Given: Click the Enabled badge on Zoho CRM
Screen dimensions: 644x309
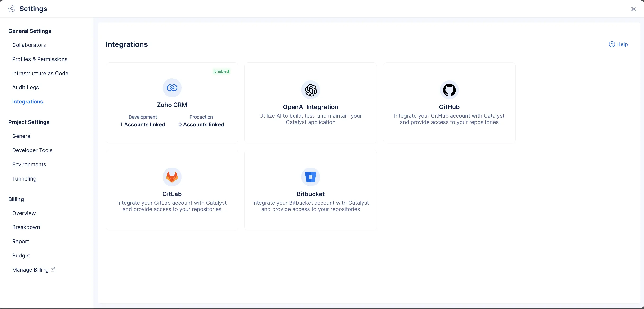Looking at the screenshot, I should coord(222,71).
